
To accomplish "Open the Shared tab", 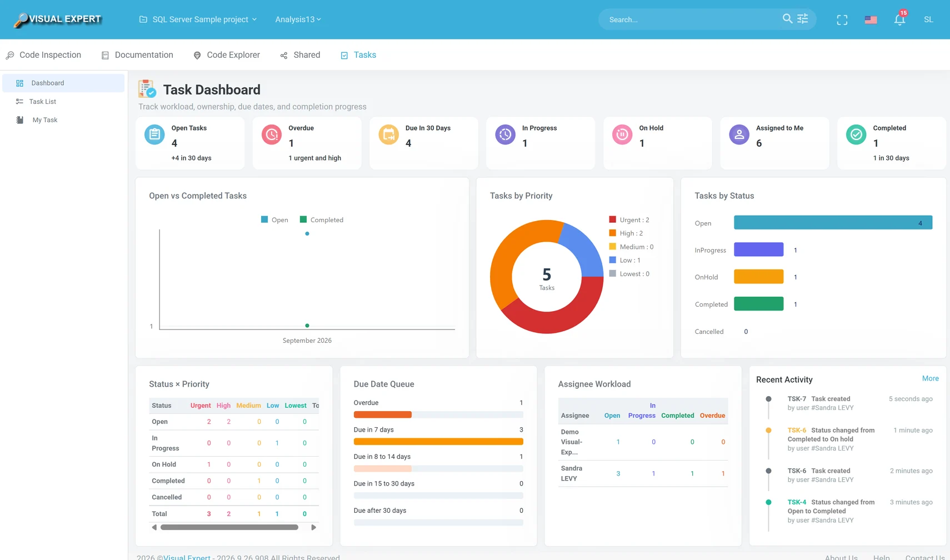I will (300, 55).
